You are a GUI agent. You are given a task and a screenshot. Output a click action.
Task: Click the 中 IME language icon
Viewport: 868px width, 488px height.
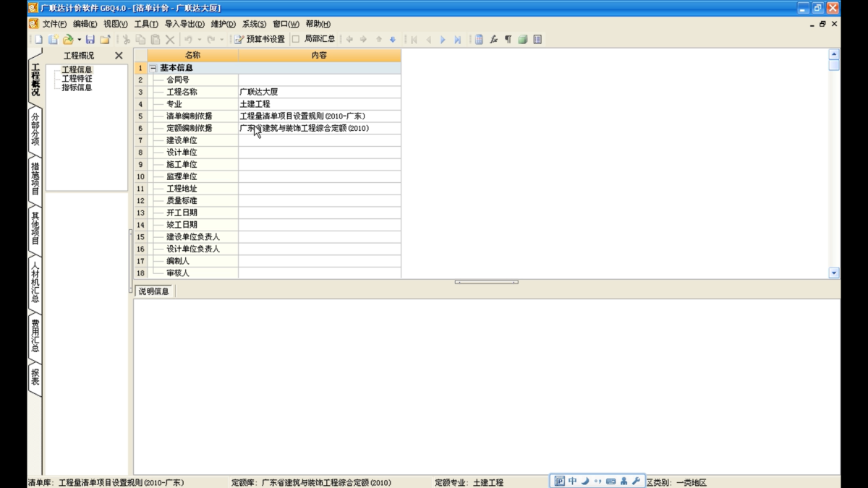572,481
